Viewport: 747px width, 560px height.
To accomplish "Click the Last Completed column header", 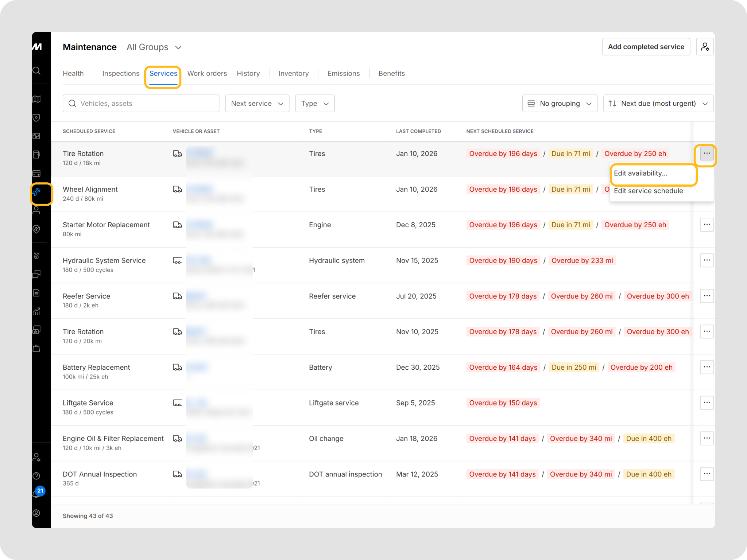I will tap(419, 131).
